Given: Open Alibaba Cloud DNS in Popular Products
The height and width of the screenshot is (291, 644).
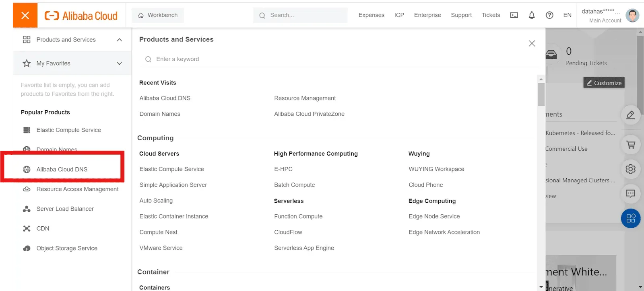Looking at the screenshot, I should (x=62, y=170).
